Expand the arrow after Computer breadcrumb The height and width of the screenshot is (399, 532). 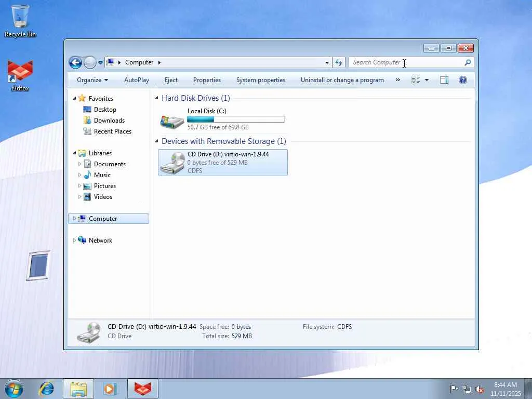click(x=159, y=62)
